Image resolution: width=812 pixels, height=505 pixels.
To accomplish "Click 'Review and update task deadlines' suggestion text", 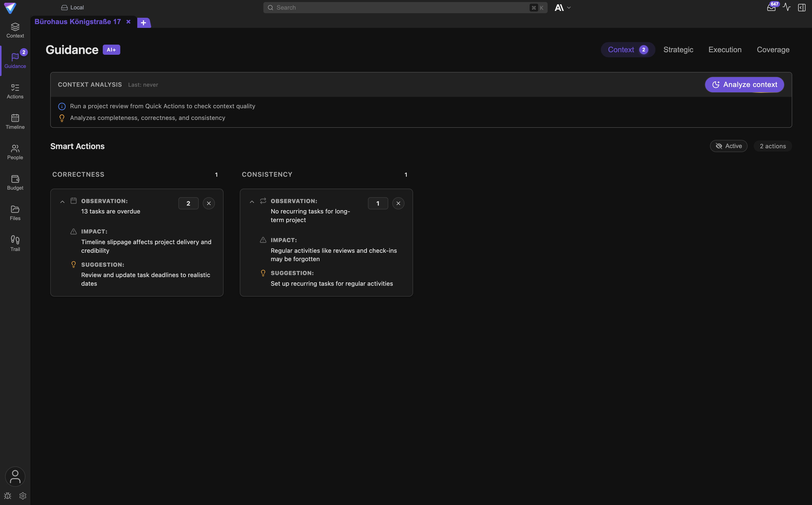I will point(146,279).
